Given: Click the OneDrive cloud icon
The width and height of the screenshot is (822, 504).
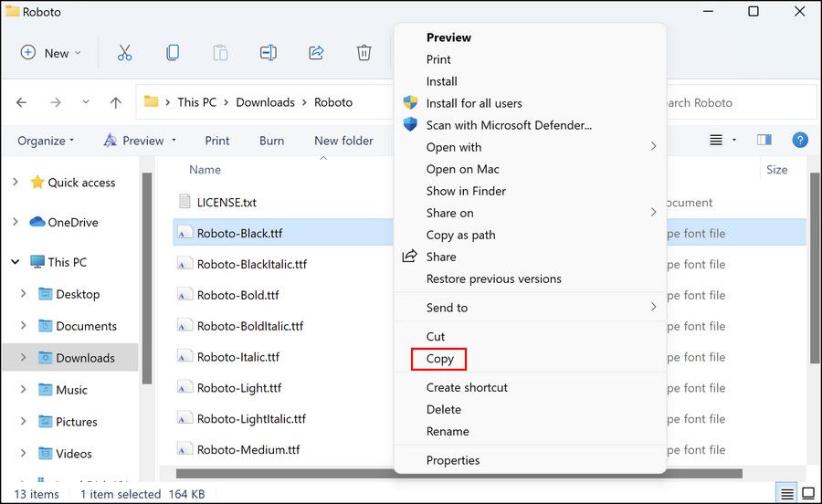Looking at the screenshot, I should [37, 222].
